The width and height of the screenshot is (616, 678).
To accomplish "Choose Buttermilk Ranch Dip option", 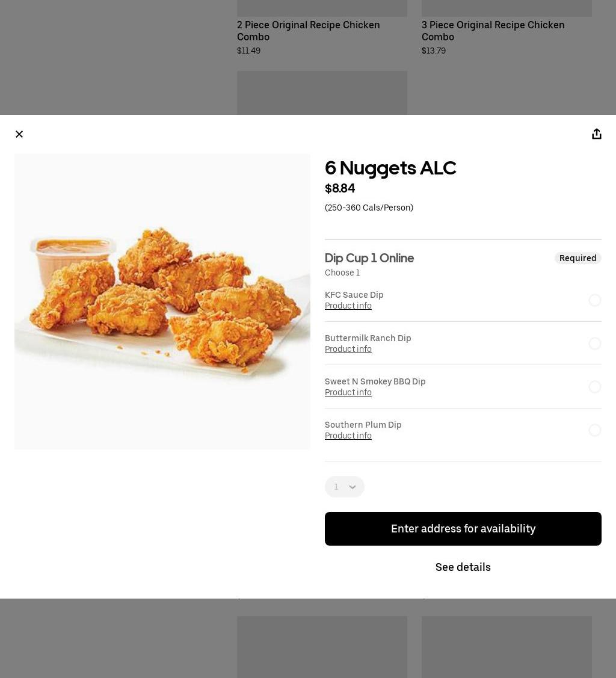I will tap(595, 344).
